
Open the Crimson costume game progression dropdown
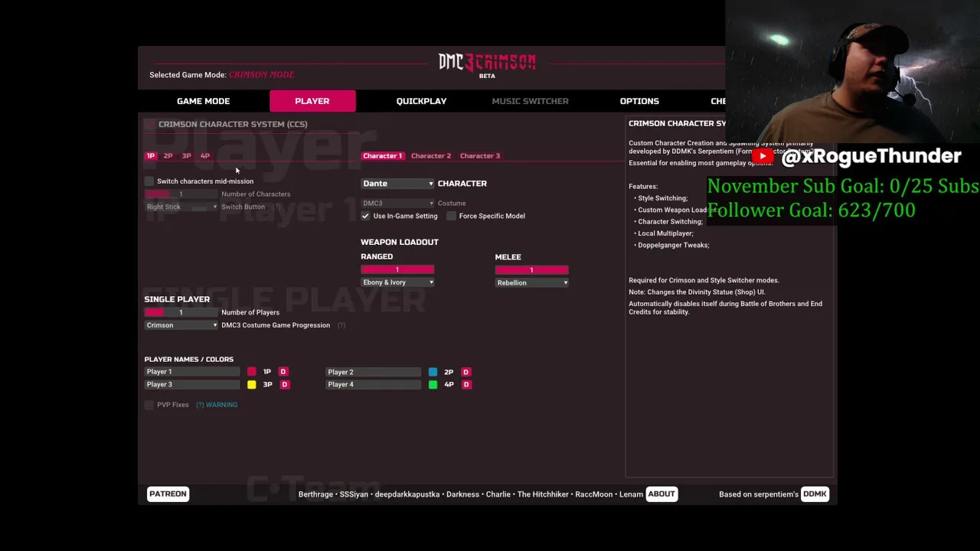point(181,325)
